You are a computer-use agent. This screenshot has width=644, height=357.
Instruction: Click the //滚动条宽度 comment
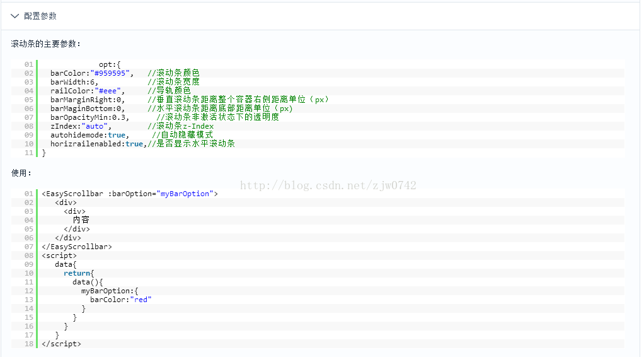click(x=173, y=82)
